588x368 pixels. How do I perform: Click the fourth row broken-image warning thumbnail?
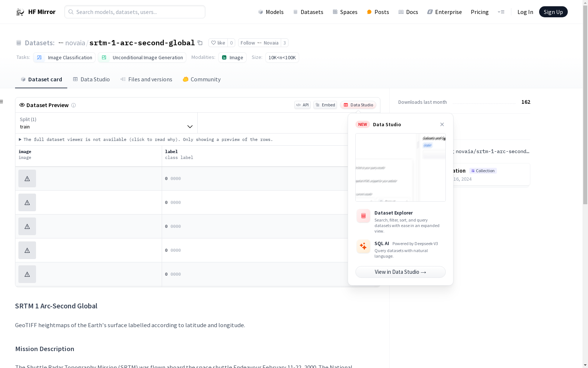point(27,250)
